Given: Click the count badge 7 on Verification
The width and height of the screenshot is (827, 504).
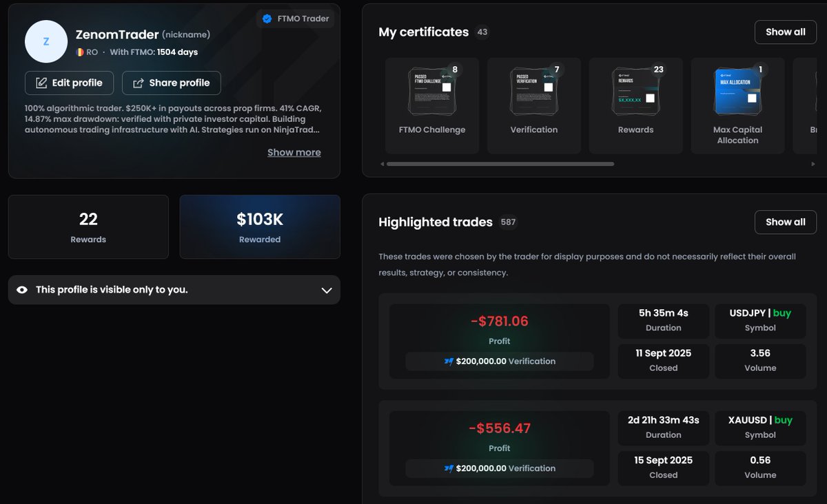Looking at the screenshot, I should pos(557,69).
